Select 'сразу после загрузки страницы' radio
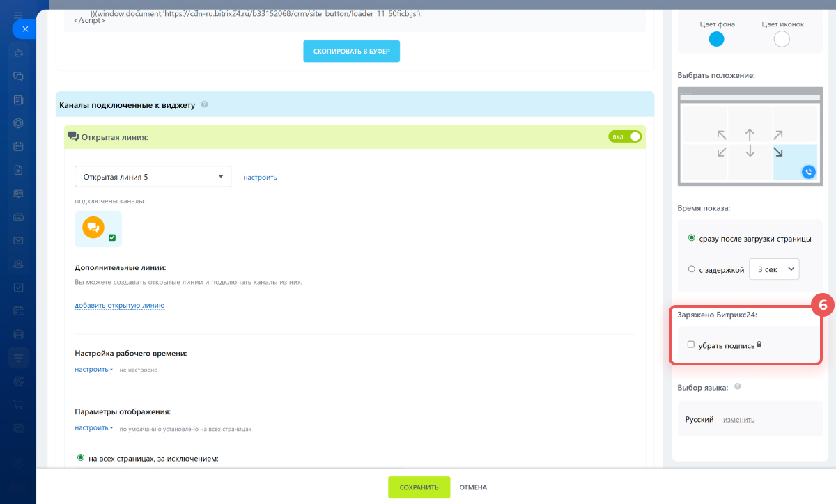 692,238
